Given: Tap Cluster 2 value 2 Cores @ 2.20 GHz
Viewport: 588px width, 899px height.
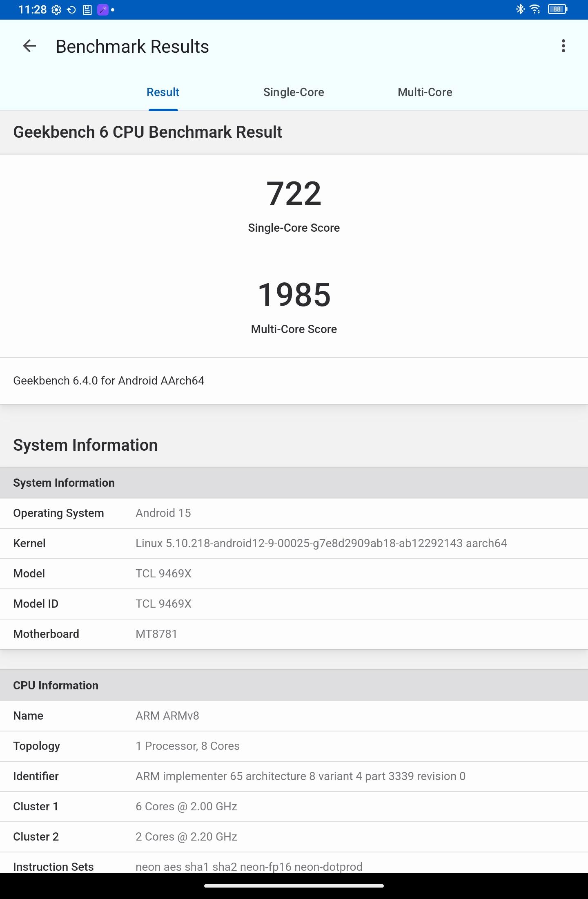Looking at the screenshot, I should pyautogui.click(x=186, y=837).
